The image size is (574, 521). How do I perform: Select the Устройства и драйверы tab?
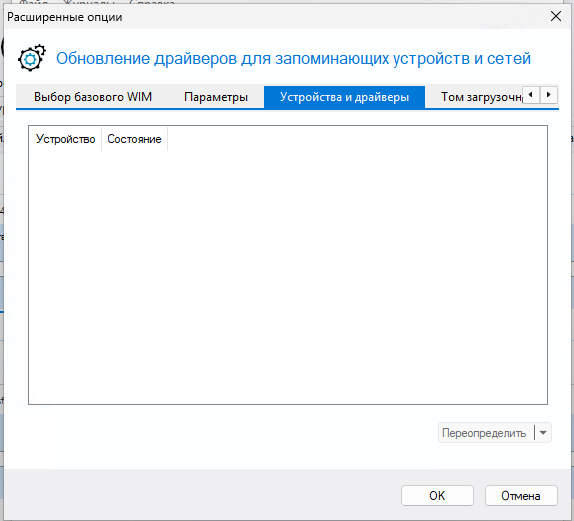pyautogui.click(x=344, y=97)
